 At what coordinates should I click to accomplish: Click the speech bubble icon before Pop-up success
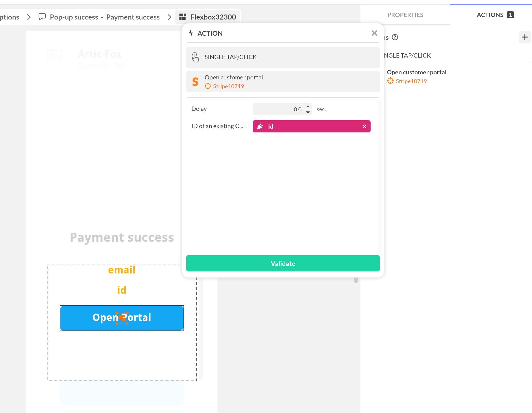point(42,17)
